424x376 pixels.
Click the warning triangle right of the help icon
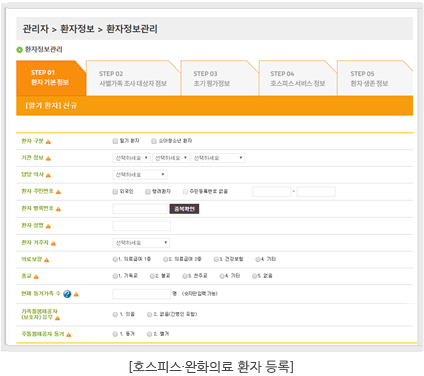click(x=76, y=294)
